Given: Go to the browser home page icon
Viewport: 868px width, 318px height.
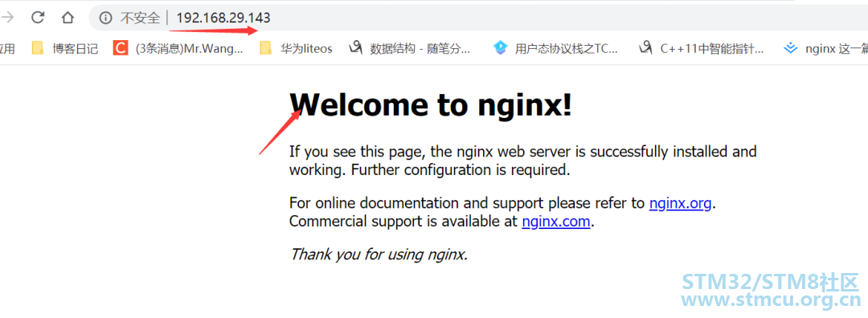Looking at the screenshot, I should pyautogui.click(x=68, y=18).
